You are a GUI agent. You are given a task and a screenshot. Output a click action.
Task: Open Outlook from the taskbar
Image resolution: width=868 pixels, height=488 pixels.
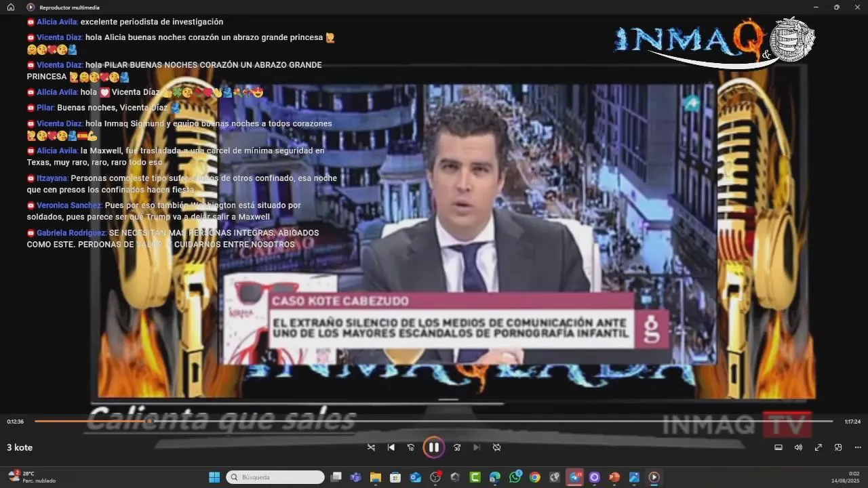tap(415, 477)
